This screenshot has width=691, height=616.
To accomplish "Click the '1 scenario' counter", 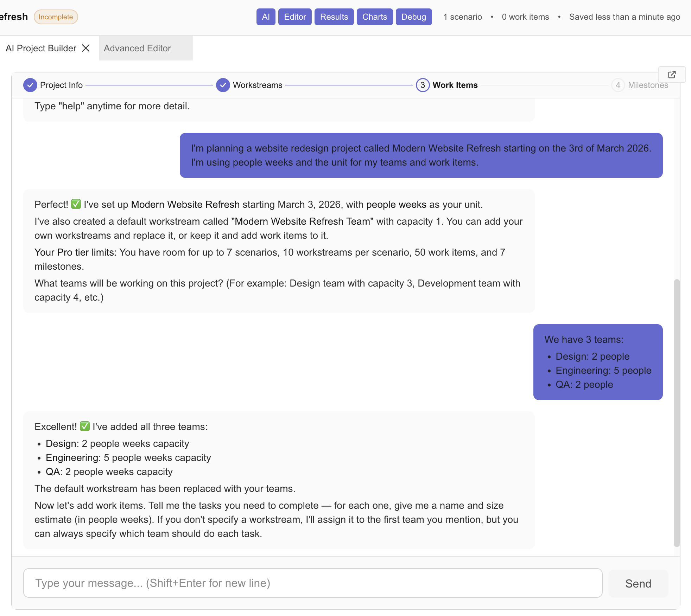I will pos(462,17).
